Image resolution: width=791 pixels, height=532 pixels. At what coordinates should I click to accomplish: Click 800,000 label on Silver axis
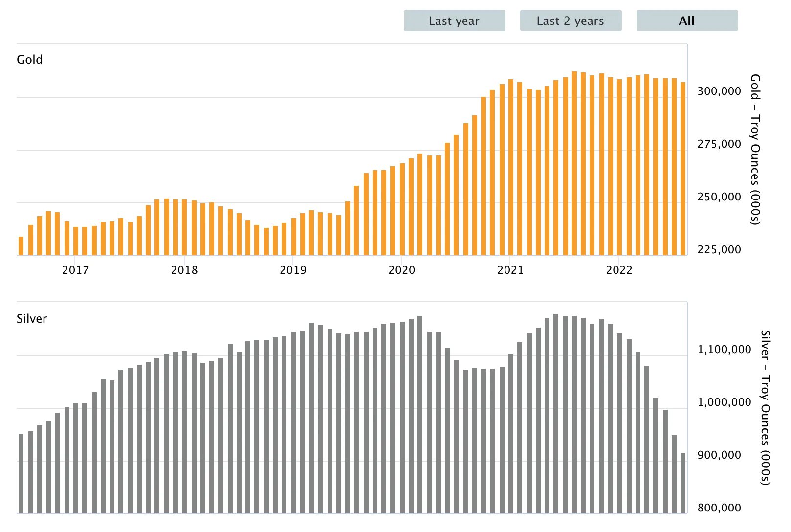click(719, 508)
